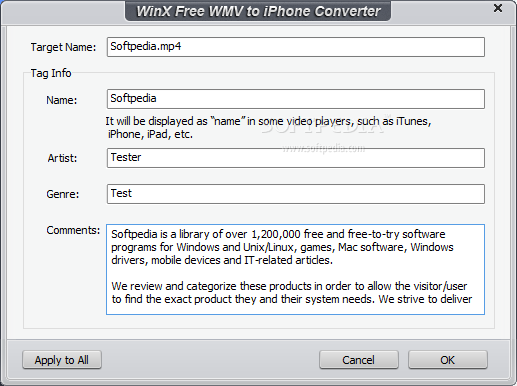Viewport: 517px width, 386px height.
Task: Edit the Tag Info Name field containing Softpedia
Action: click(x=296, y=99)
